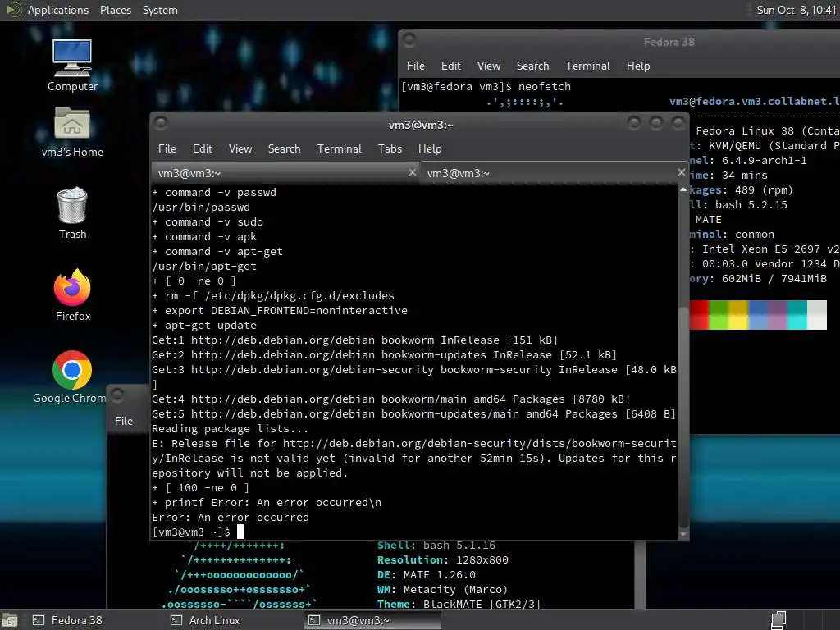The height and width of the screenshot is (630, 840).
Task: Click cyan color block in Fedora neofetch
Action: click(x=797, y=314)
